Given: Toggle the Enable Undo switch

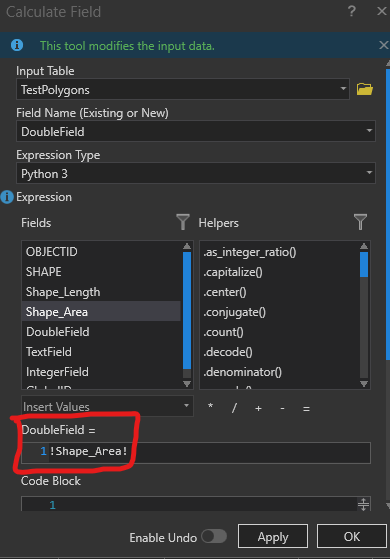Looking at the screenshot, I should [214, 537].
